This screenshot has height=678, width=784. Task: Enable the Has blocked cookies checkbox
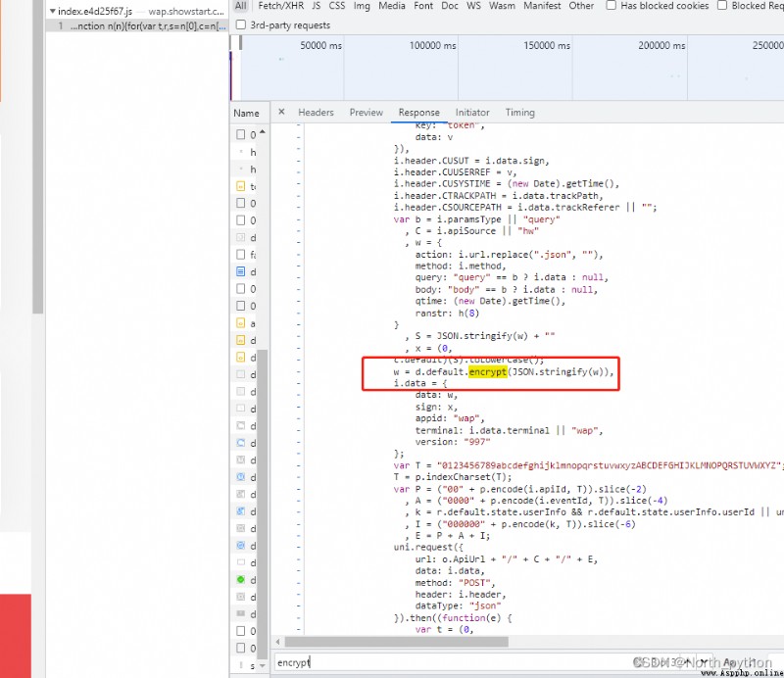coord(611,6)
